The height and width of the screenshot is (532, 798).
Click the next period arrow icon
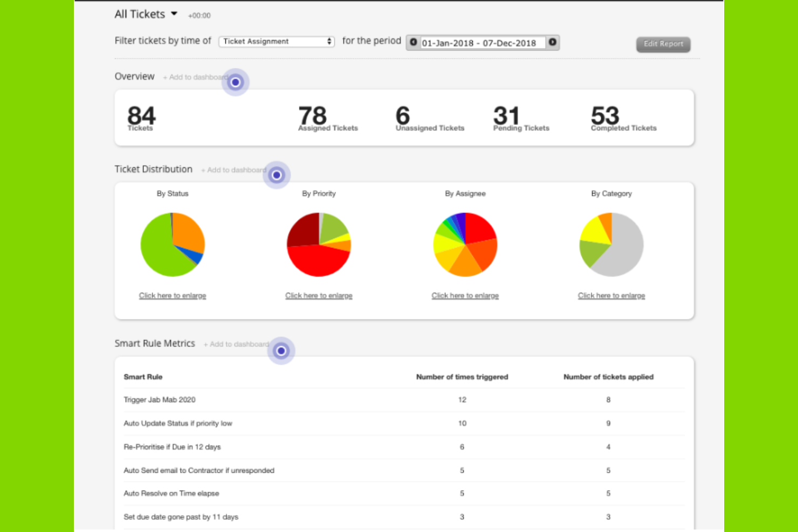[x=552, y=42]
